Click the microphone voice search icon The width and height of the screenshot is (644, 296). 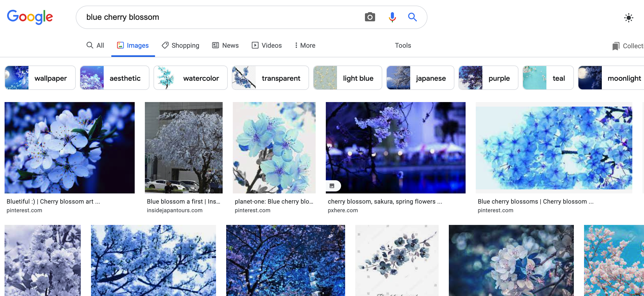[x=392, y=17]
